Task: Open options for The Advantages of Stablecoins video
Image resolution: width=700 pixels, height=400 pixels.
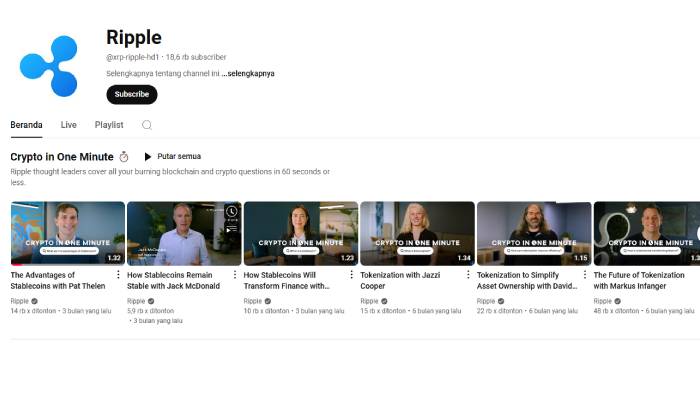Action: (x=118, y=275)
